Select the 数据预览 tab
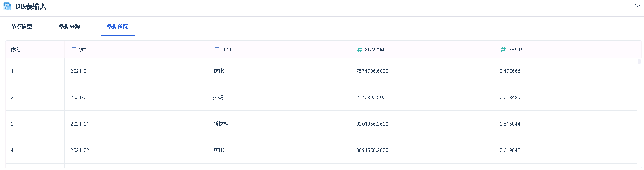Viewport: 644px width, 170px height. tap(118, 26)
